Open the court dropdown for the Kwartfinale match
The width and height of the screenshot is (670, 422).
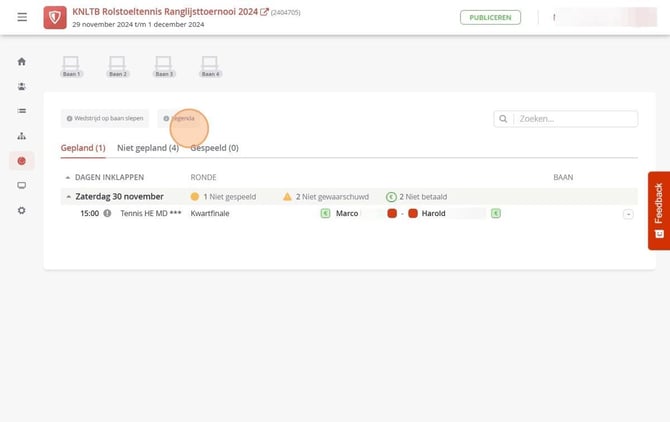click(628, 214)
